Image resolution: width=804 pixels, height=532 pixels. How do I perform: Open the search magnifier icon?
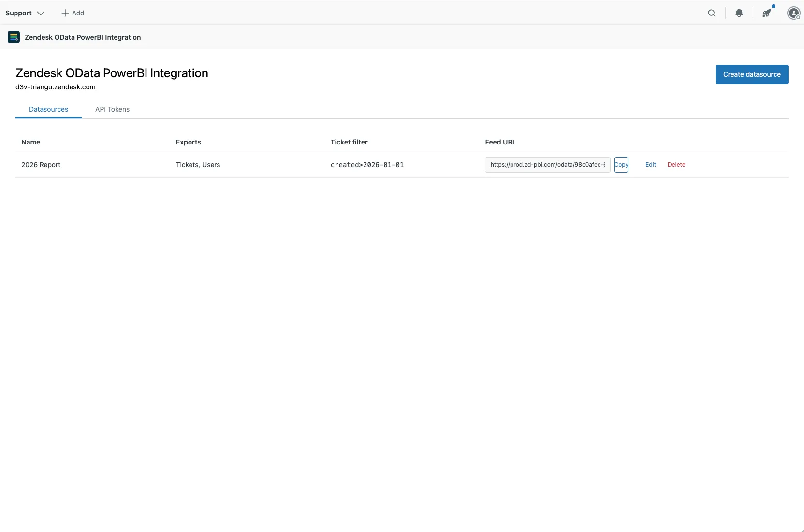711,13
